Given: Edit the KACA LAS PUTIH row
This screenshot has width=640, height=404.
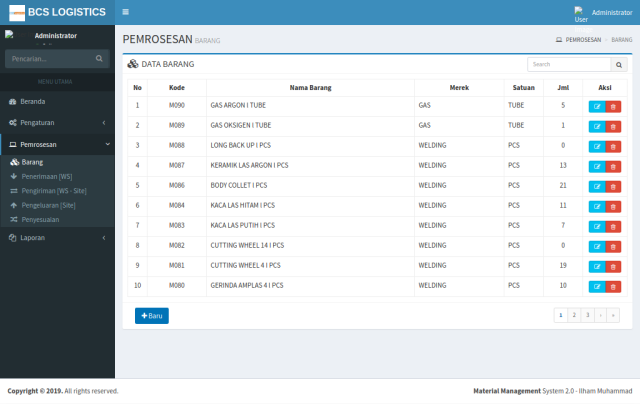Looking at the screenshot, I should pyautogui.click(x=597, y=225).
